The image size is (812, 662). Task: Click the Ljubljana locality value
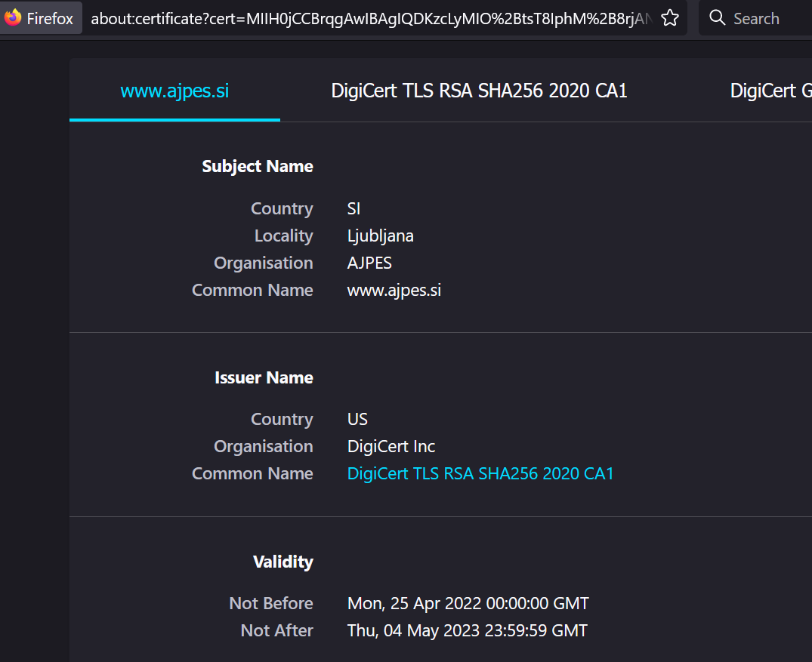[x=380, y=236]
